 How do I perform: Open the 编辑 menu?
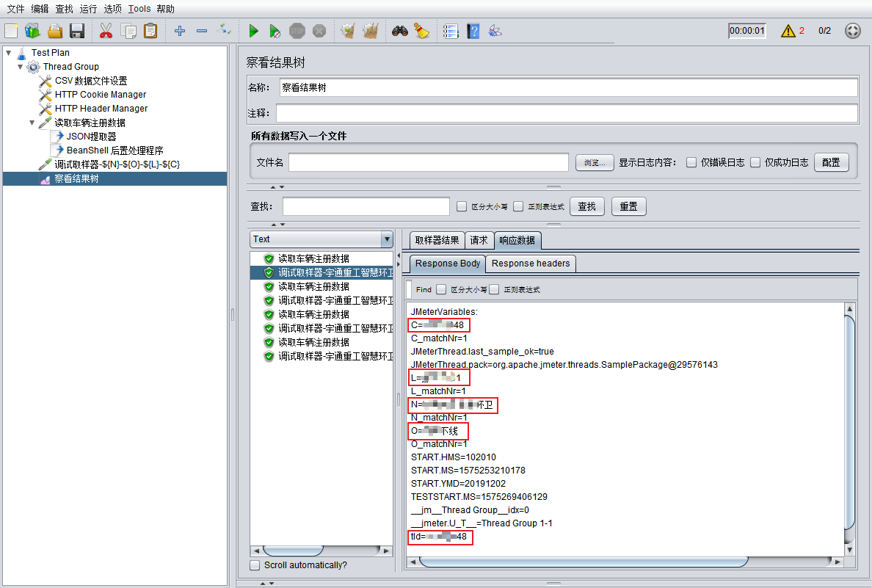[x=40, y=9]
